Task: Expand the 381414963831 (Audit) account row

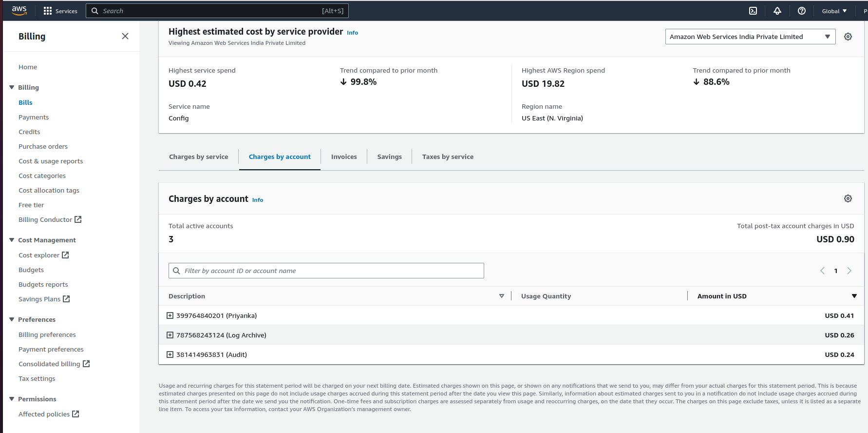Action: coord(170,354)
